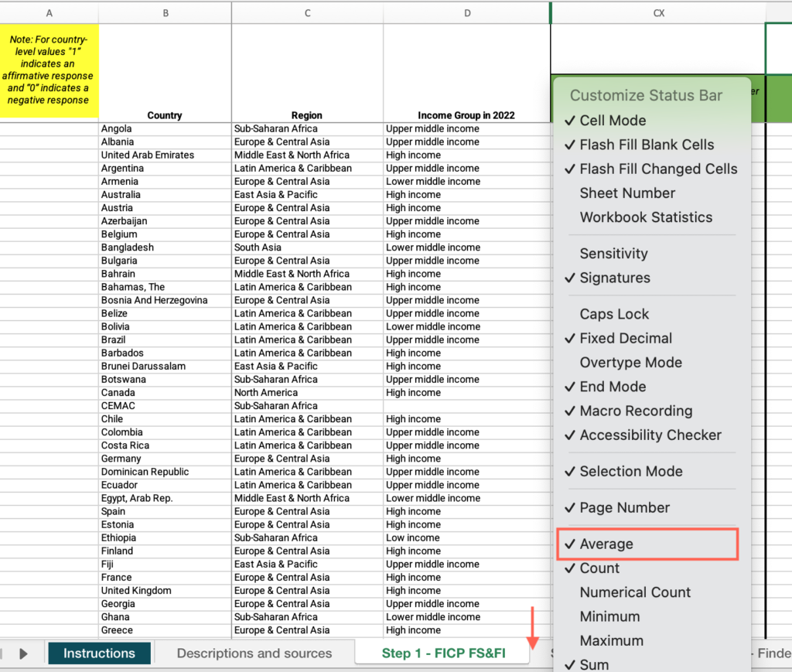Click the Canada country cell
Screen dimensions: 792x672
point(166,392)
